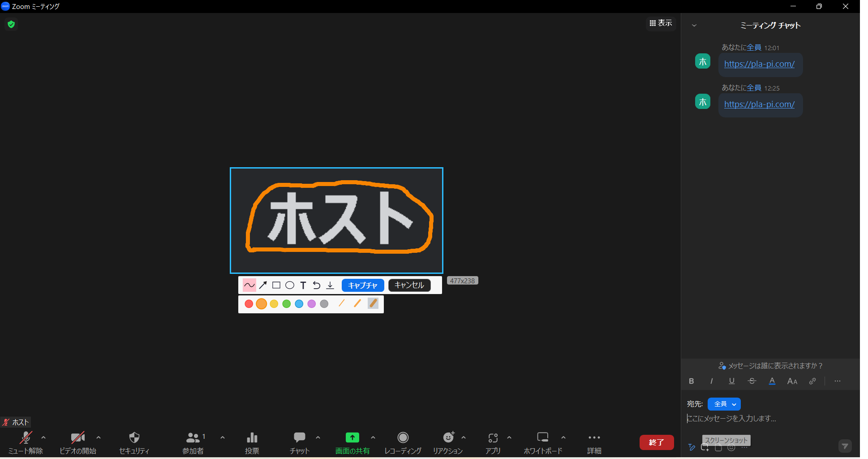
Task: Open the 投票 polling panel
Action: [252, 442]
